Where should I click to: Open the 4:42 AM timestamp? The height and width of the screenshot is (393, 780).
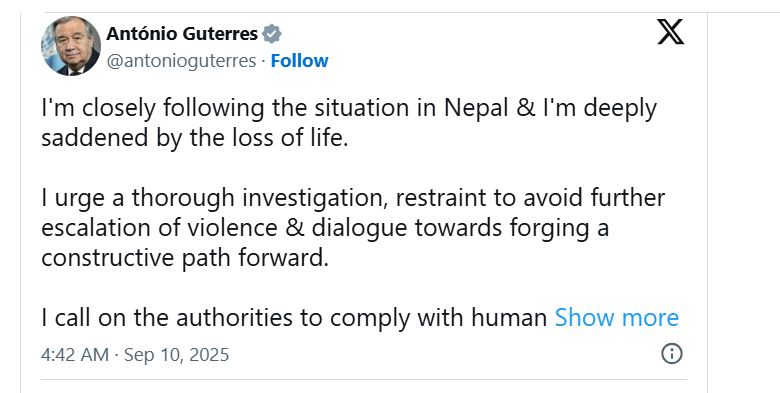point(75,355)
